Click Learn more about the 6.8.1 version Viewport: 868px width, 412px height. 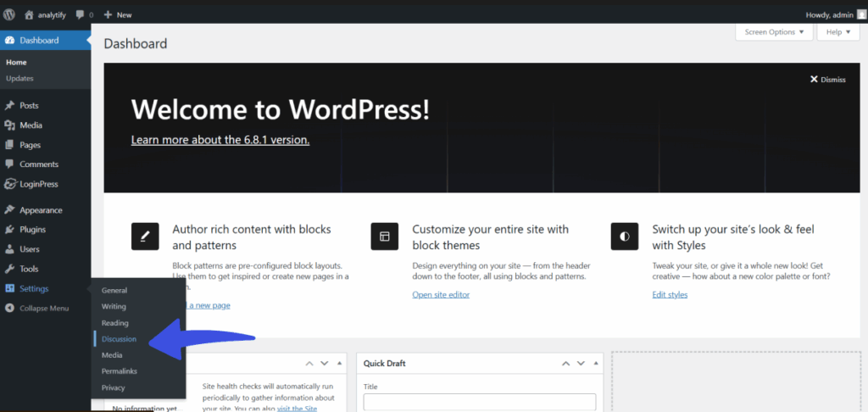click(220, 140)
